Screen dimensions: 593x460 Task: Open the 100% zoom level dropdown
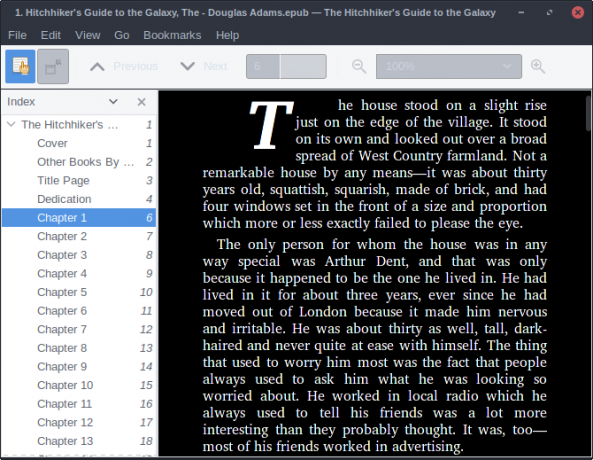tap(449, 67)
